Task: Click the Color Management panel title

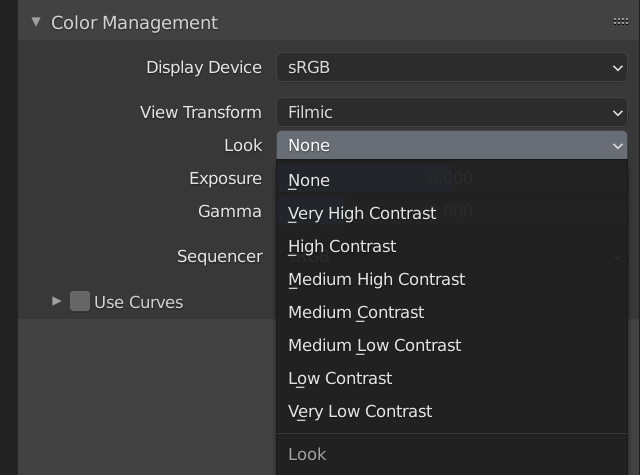Action: click(134, 22)
